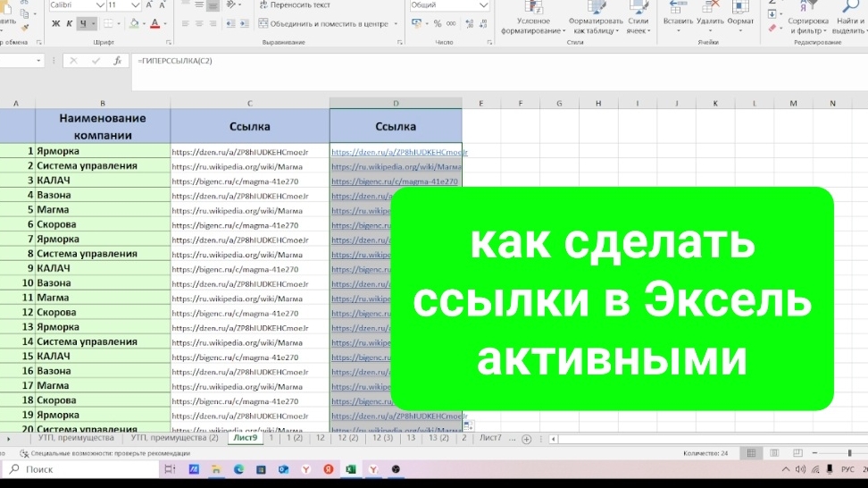868x488 pixels.
Task: Toggle middle vertical alignment
Action: [199, 5]
